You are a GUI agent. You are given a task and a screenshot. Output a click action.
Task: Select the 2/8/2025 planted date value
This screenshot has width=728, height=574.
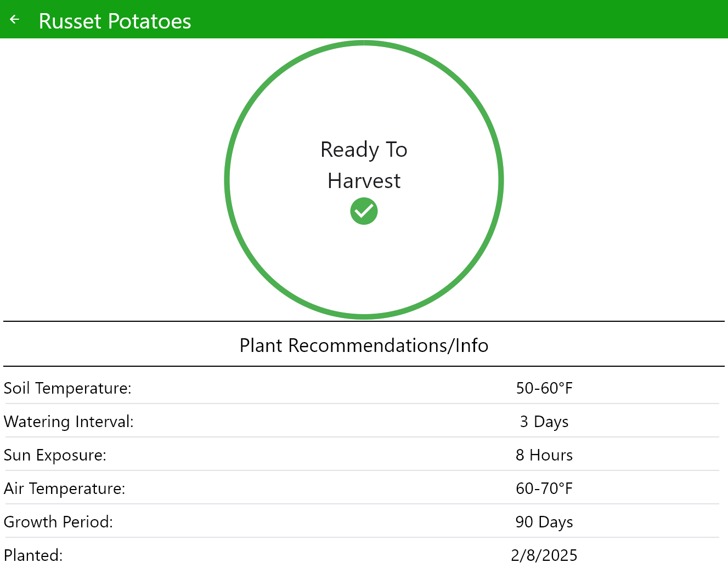point(544,555)
